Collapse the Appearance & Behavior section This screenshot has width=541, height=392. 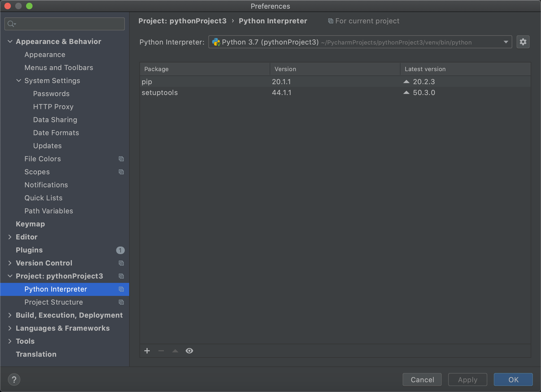pyautogui.click(x=10, y=42)
